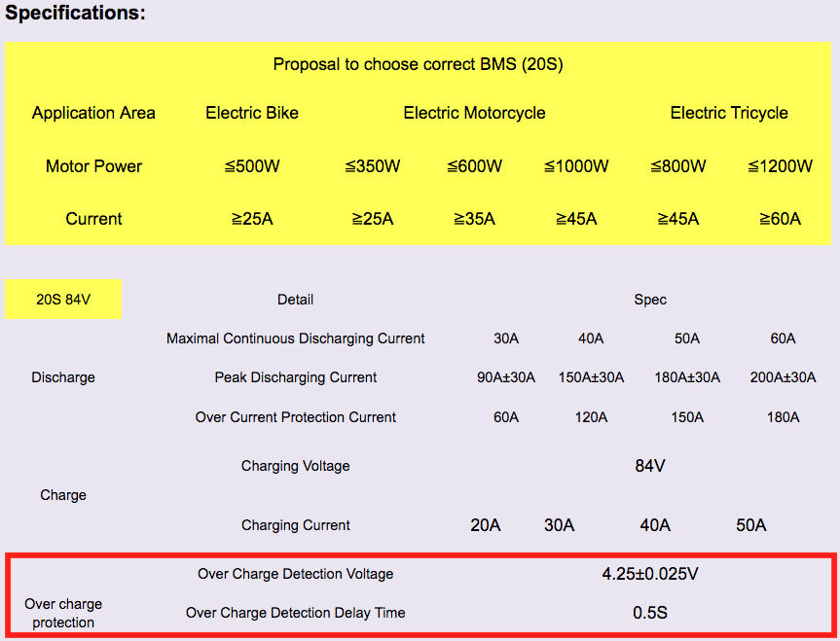Screen dimensions: 840x641
Task: Select the ≦1200W motor power value
Action: [780, 166]
